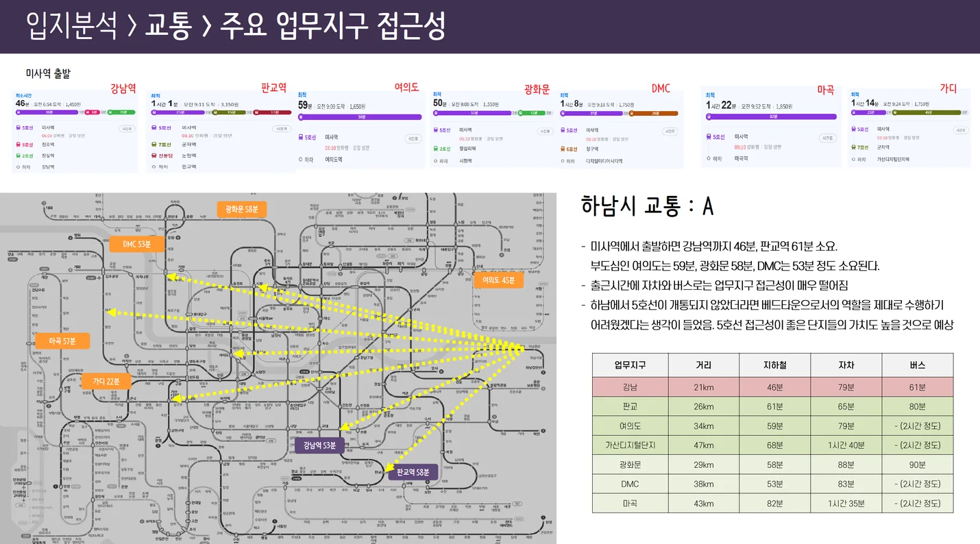Click 5호선 train icon in 강남역 route card
Image resolution: width=980 pixels, height=544 pixels.
click(x=19, y=127)
